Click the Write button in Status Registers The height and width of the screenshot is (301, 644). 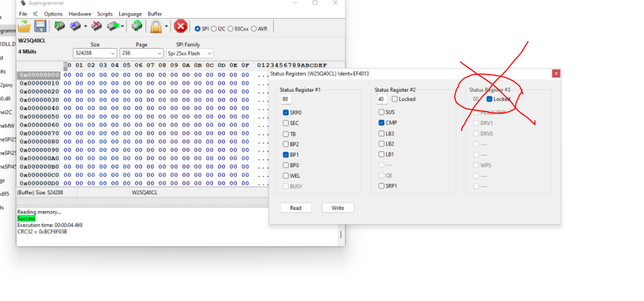click(338, 208)
